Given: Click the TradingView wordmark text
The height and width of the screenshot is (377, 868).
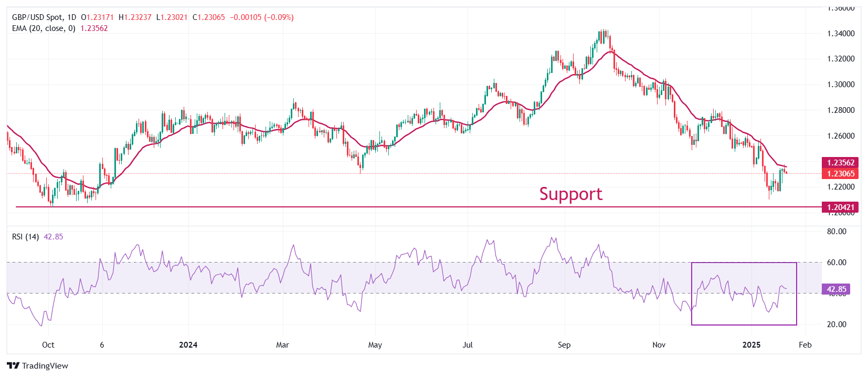Looking at the screenshot, I should pos(45,366).
